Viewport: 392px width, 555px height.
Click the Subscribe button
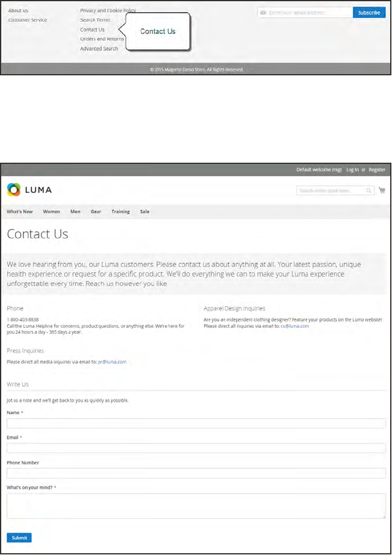[369, 12]
